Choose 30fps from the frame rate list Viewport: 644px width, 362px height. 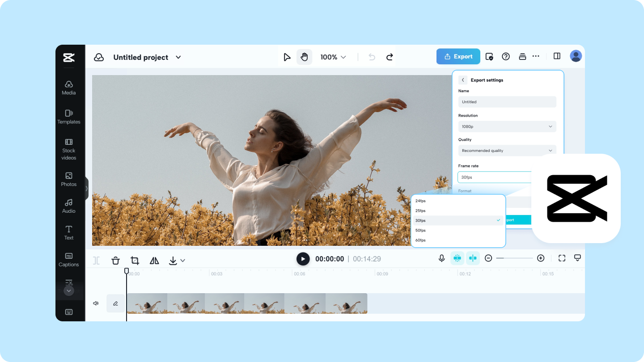(458, 220)
